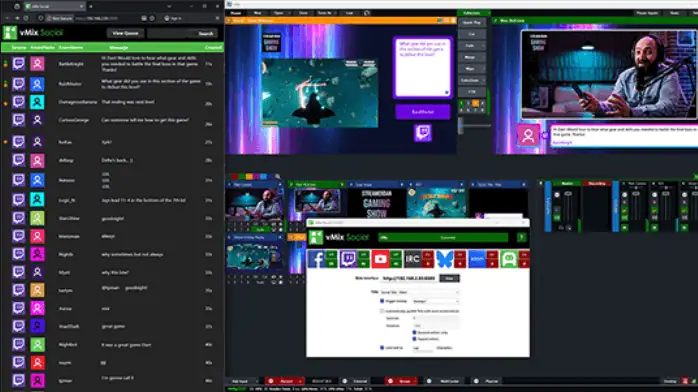Image resolution: width=698 pixels, height=392 pixels.
Task: Enable the automatically update title checkbox
Action: (x=382, y=311)
